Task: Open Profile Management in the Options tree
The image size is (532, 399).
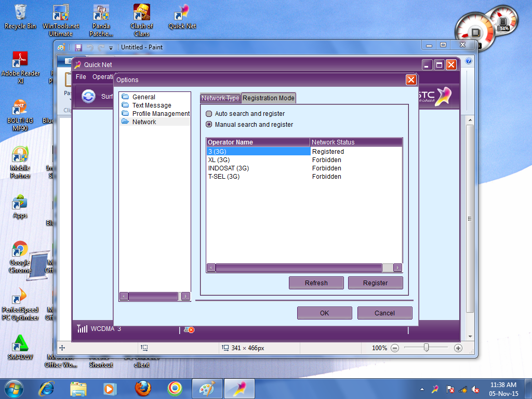Action: click(161, 114)
